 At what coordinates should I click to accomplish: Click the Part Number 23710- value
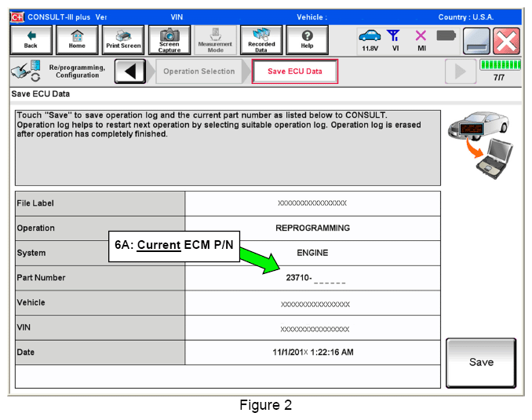312,278
